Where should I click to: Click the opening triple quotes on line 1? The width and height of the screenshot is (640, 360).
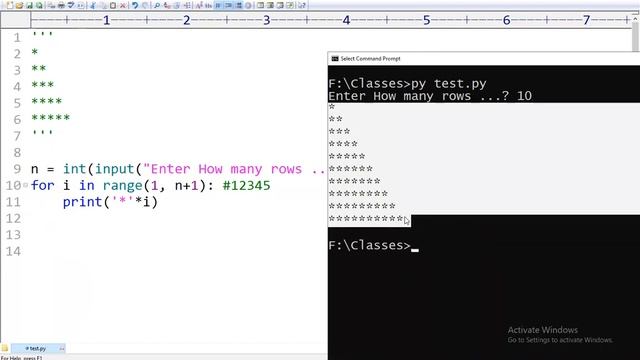pyautogui.click(x=42, y=35)
